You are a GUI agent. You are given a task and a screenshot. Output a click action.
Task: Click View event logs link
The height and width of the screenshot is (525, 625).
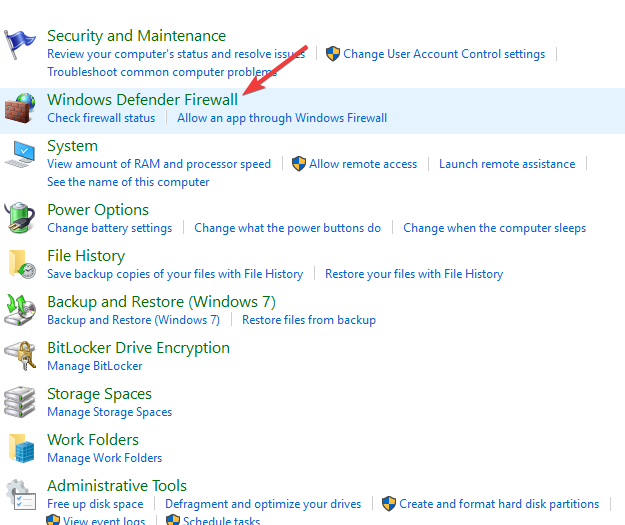(104, 520)
